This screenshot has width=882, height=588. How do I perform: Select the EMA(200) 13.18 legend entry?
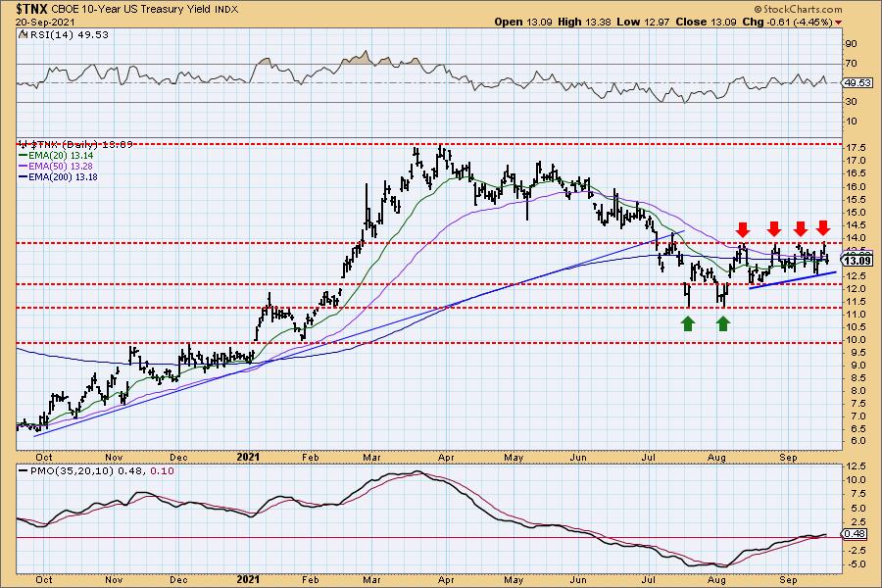64,176
